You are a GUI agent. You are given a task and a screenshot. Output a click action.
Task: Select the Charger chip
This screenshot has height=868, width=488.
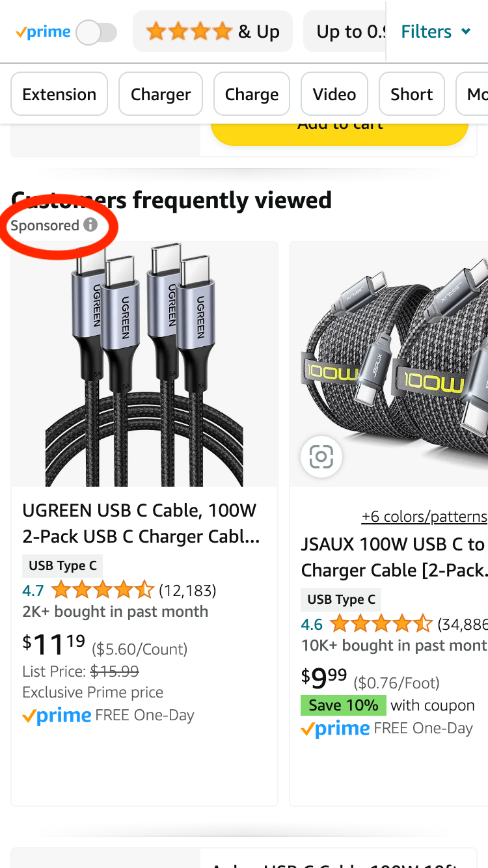(x=161, y=94)
